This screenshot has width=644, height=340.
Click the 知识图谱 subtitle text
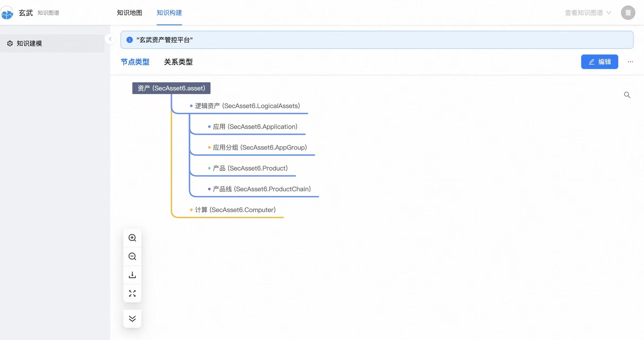(x=48, y=13)
